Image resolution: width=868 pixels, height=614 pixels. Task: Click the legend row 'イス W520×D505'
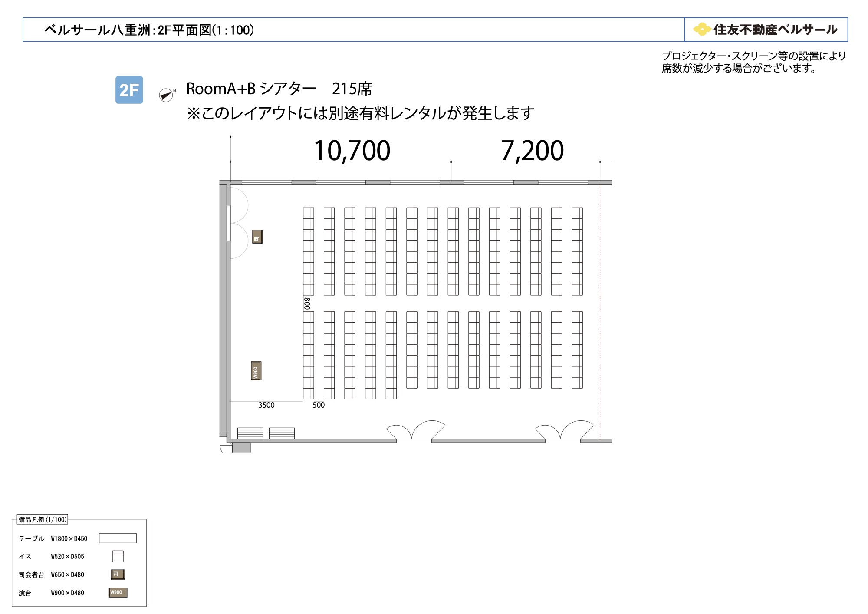(x=51, y=556)
